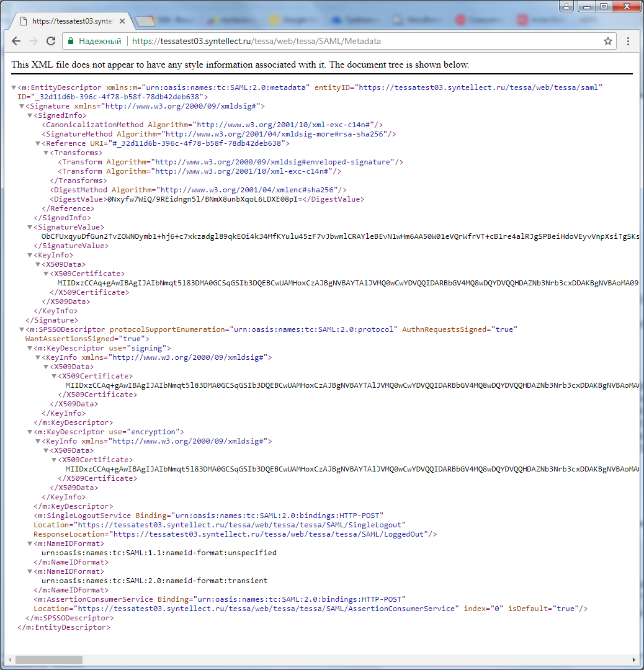
Task: Open the Chrome three-dot menu
Action: (628, 42)
